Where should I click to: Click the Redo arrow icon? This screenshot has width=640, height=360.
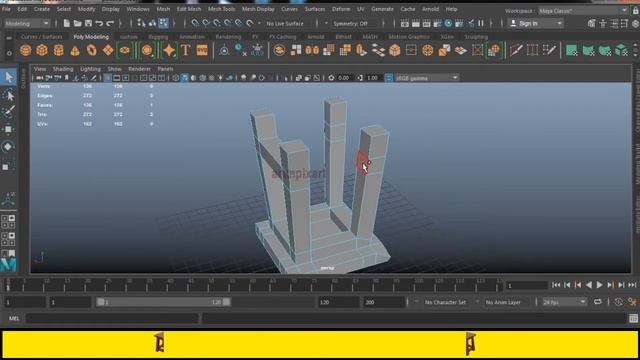110,23
